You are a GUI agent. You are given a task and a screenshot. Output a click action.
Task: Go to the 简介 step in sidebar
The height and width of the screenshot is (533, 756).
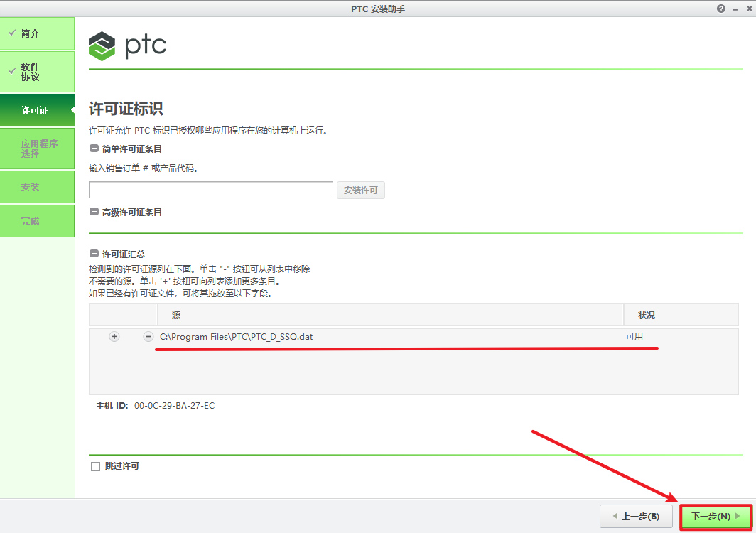pyautogui.click(x=37, y=33)
